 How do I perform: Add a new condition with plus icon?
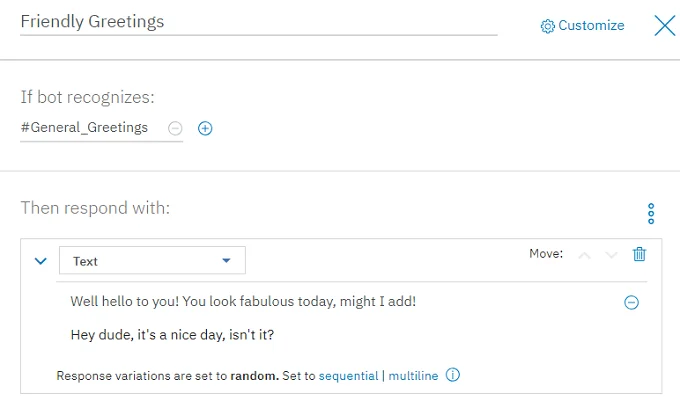[205, 128]
